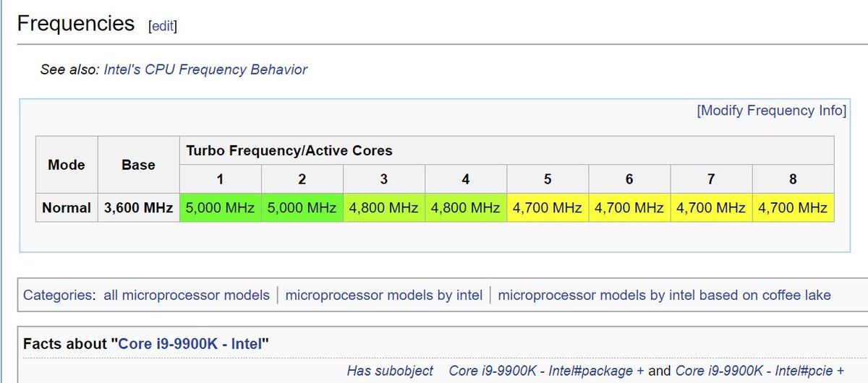Image resolution: width=868 pixels, height=383 pixels.
Task: Select active cores header 4
Action: pyautogui.click(x=466, y=179)
